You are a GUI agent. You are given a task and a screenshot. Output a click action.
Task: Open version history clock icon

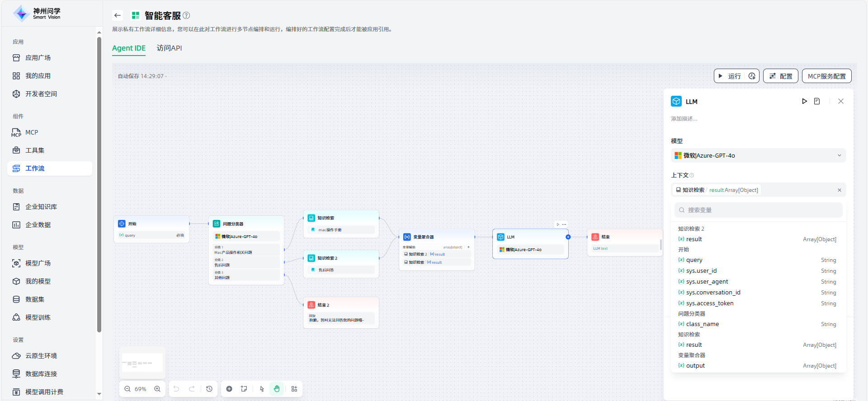tap(209, 389)
